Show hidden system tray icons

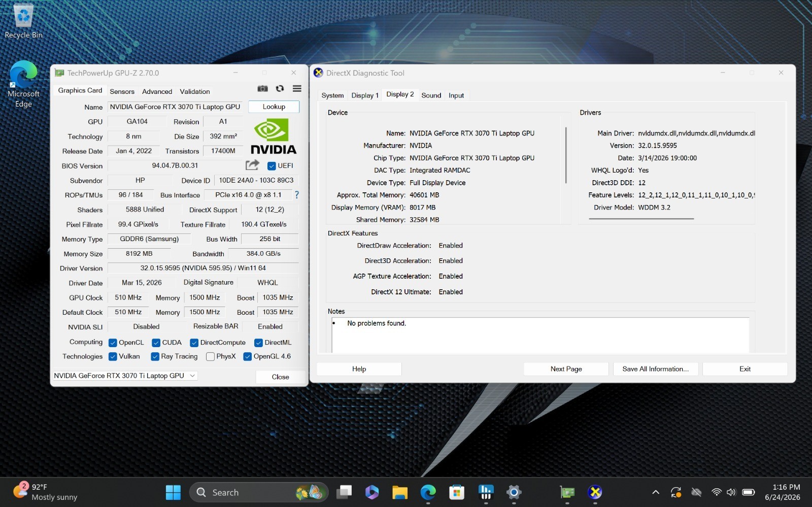(656, 492)
